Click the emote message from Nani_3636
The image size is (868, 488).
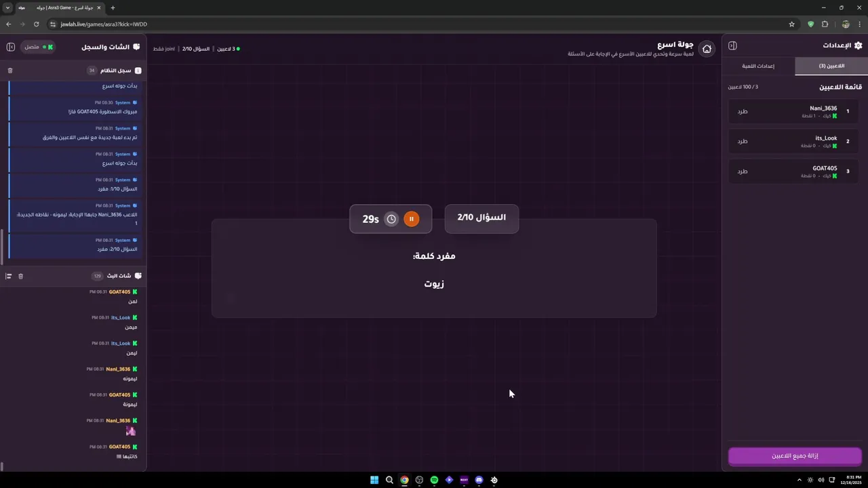click(131, 430)
